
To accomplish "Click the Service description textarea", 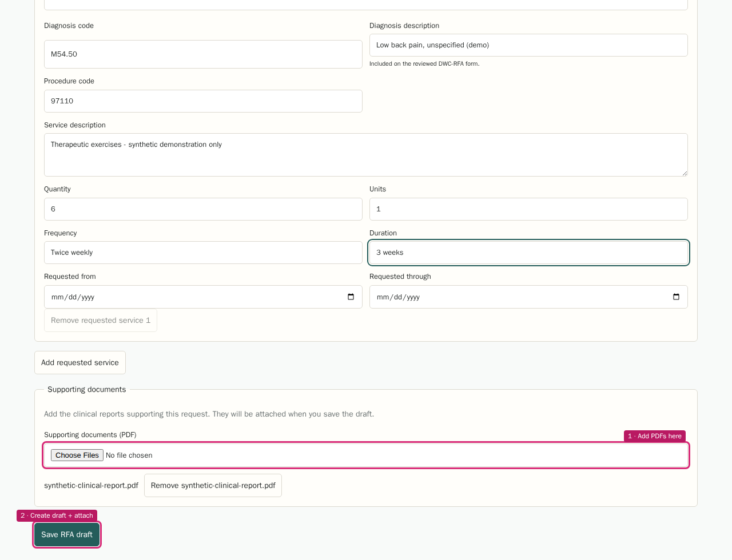I will coord(366,155).
